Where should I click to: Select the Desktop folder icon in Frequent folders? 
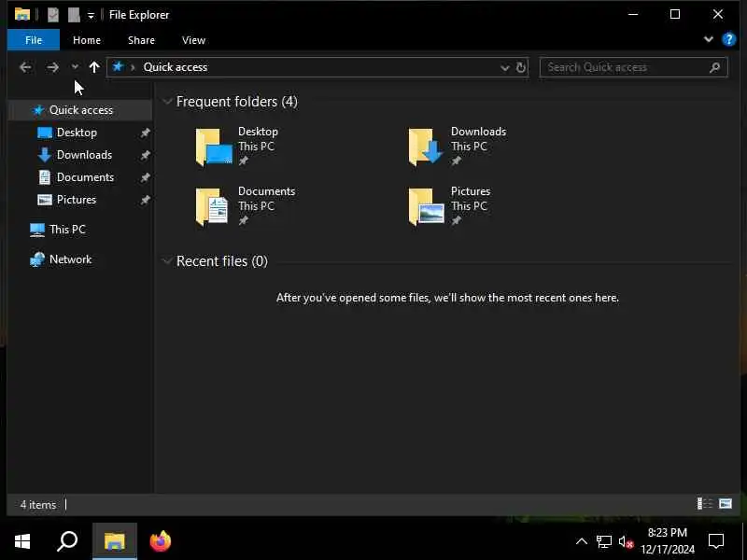click(x=214, y=147)
